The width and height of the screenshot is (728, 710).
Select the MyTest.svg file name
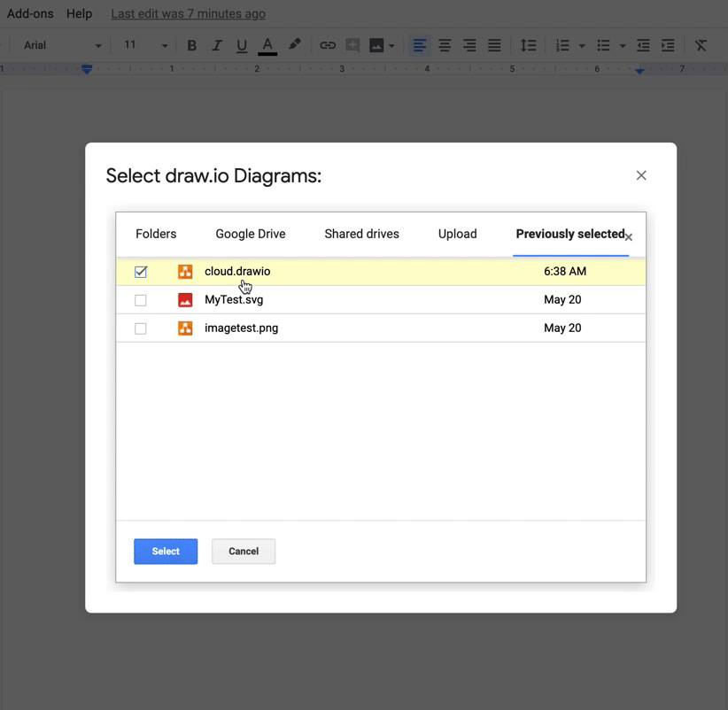point(234,300)
